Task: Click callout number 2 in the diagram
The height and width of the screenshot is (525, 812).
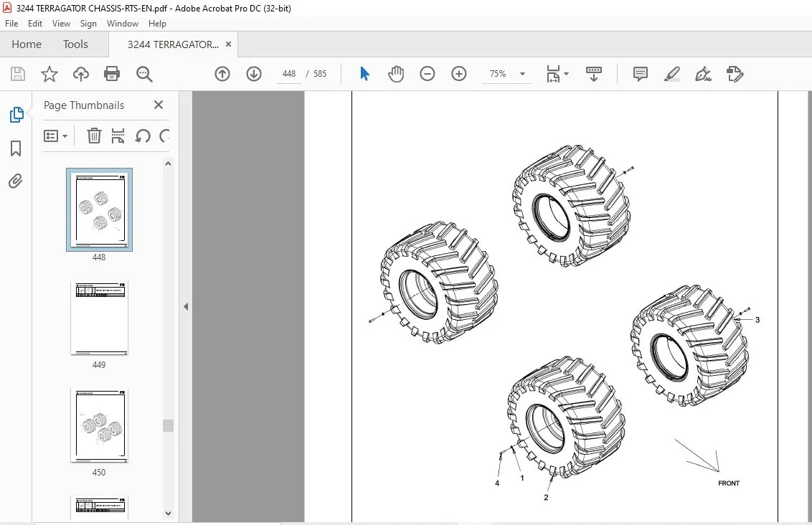Action: (546, 497)
